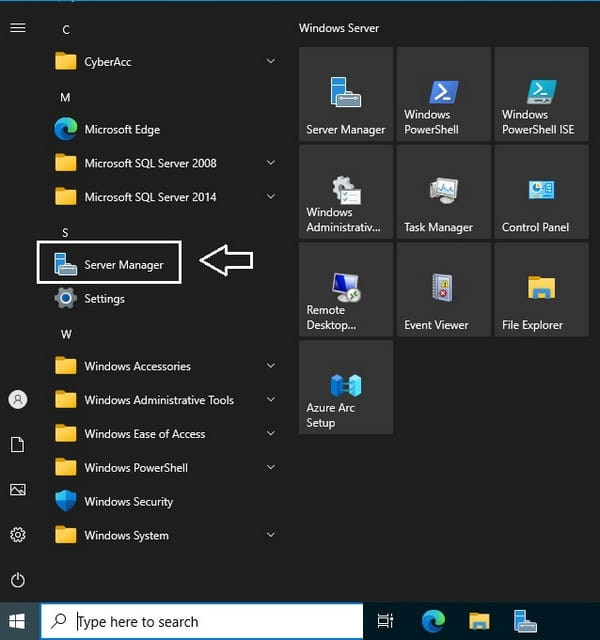The height and width of the screenshot is (640, 600).
Task: Click the hamburger menu at top-left
Action: click(18, 27)
